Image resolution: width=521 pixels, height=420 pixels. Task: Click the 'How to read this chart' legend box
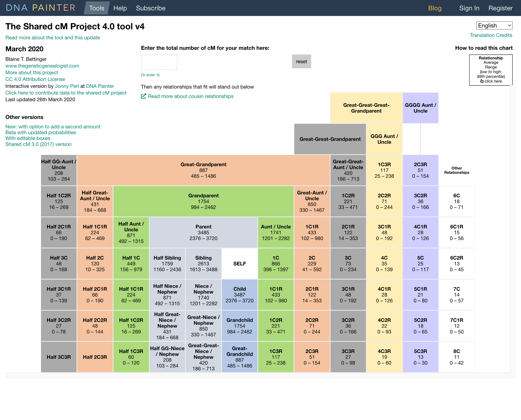tap(491, 70)
